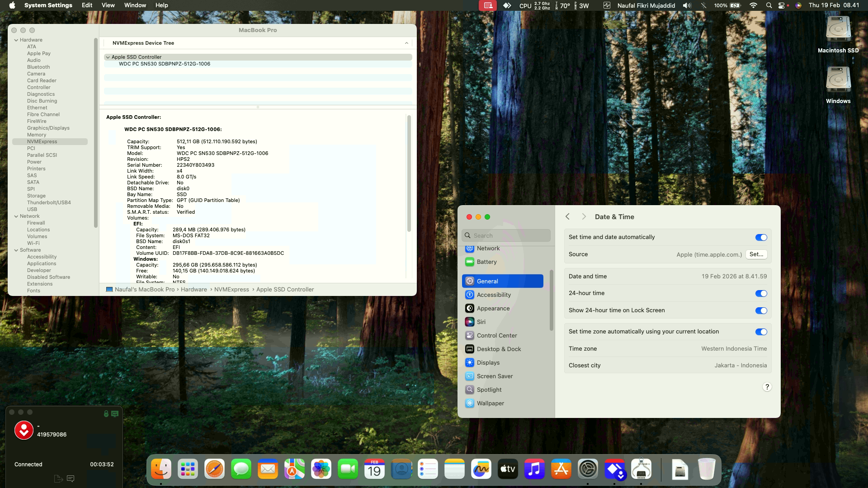Open the System Settings app menu
Screen dimensions: 868x488
coord(48,5)
